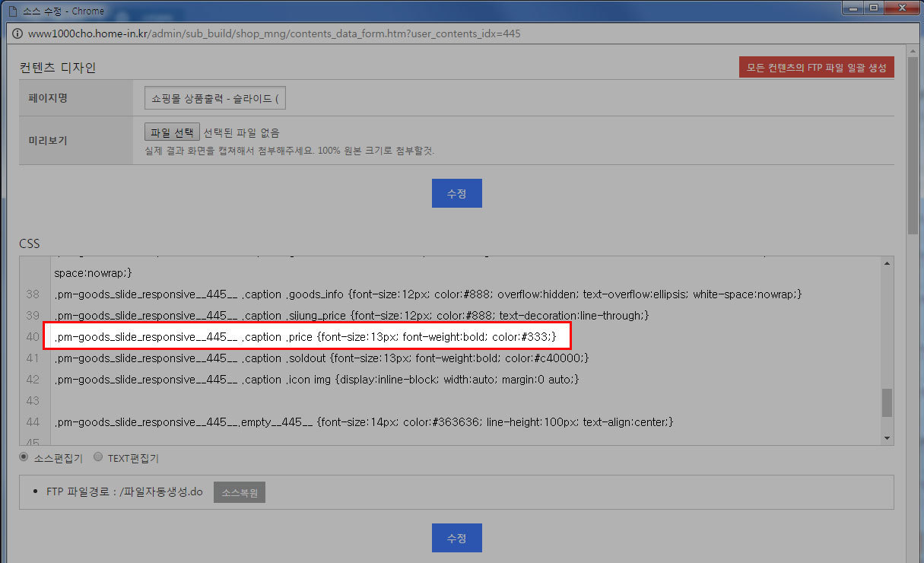The width and height of the screenshot is (924, 563).
Task: Open the 파일 선택 file chooser
Action: pos(172,132)
